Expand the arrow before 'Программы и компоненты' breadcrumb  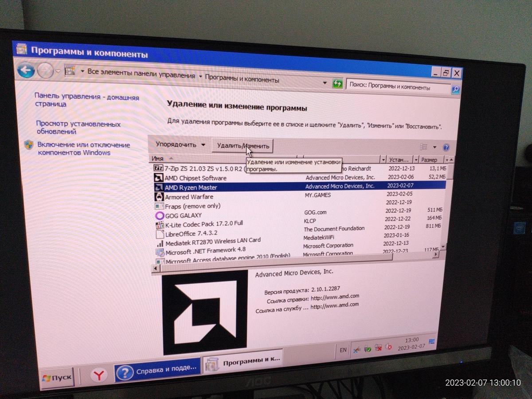200,77
